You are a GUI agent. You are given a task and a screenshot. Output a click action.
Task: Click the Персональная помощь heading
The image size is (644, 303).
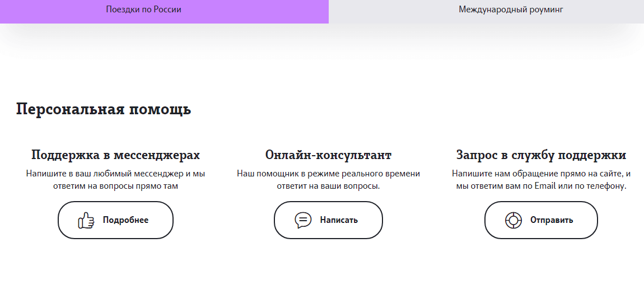point(104,110)
